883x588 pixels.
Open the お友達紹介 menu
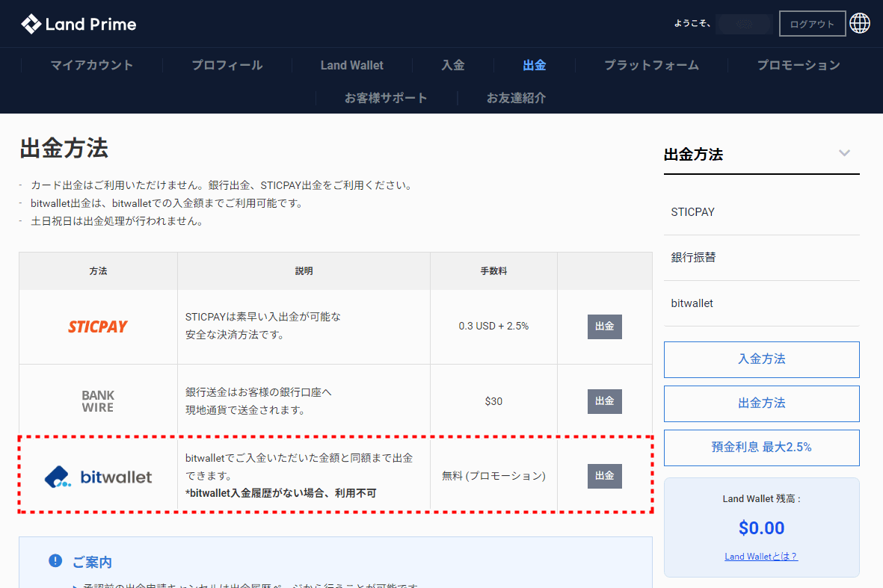tap(517, 98)
